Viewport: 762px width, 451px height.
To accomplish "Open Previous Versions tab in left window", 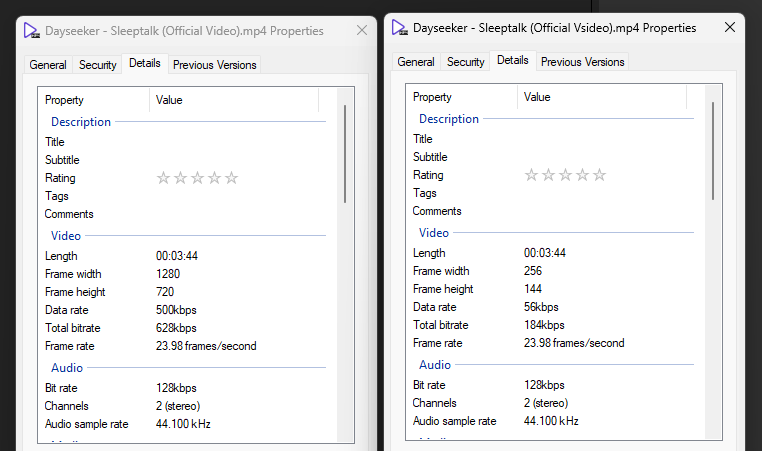I will (214, 65).
